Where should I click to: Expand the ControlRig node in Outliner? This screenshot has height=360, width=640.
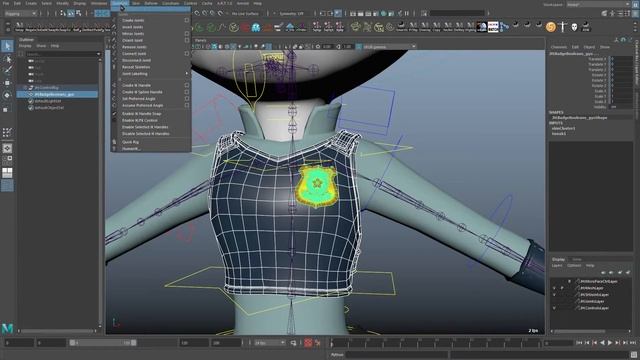click(25, 87)
